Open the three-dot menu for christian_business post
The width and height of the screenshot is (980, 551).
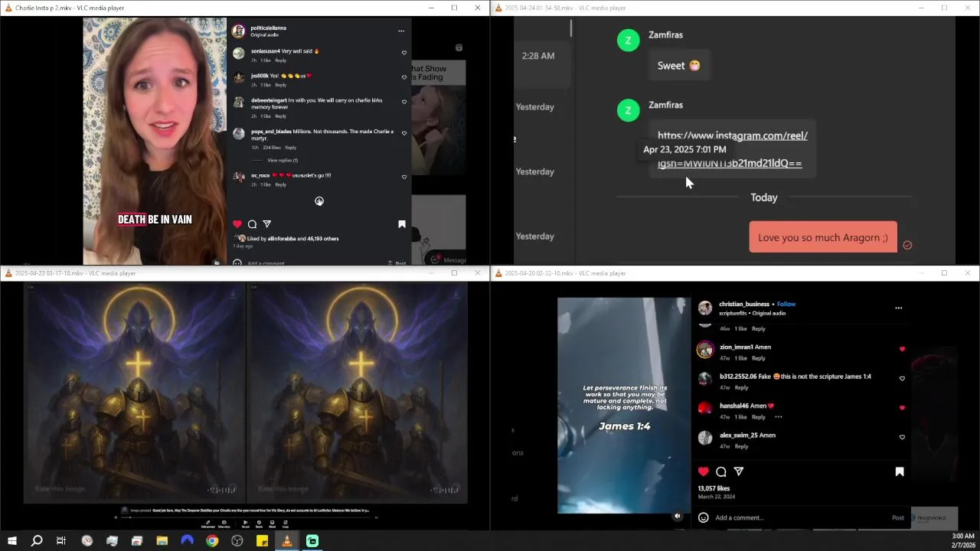click(899, 308)
